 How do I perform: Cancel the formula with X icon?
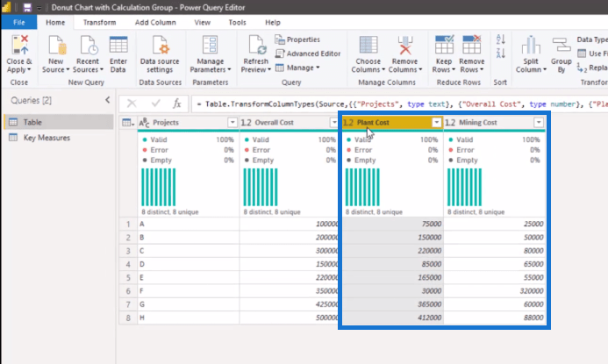pyautogui.click(x=132, y=103)
